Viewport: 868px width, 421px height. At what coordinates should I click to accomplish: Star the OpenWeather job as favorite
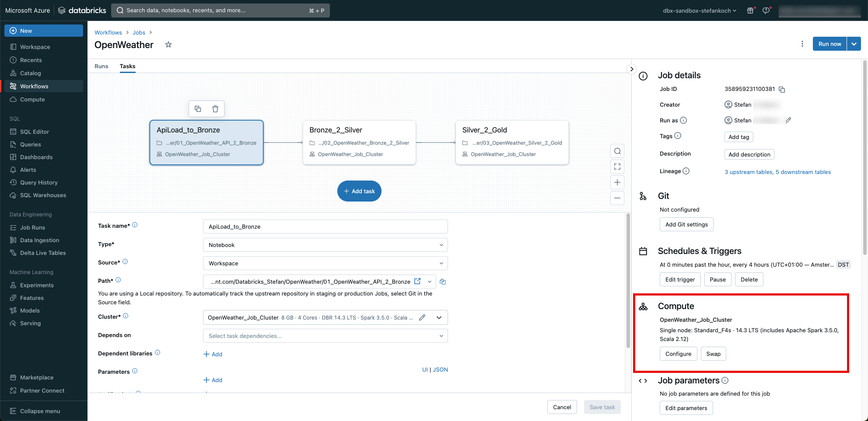pos(168,45)
